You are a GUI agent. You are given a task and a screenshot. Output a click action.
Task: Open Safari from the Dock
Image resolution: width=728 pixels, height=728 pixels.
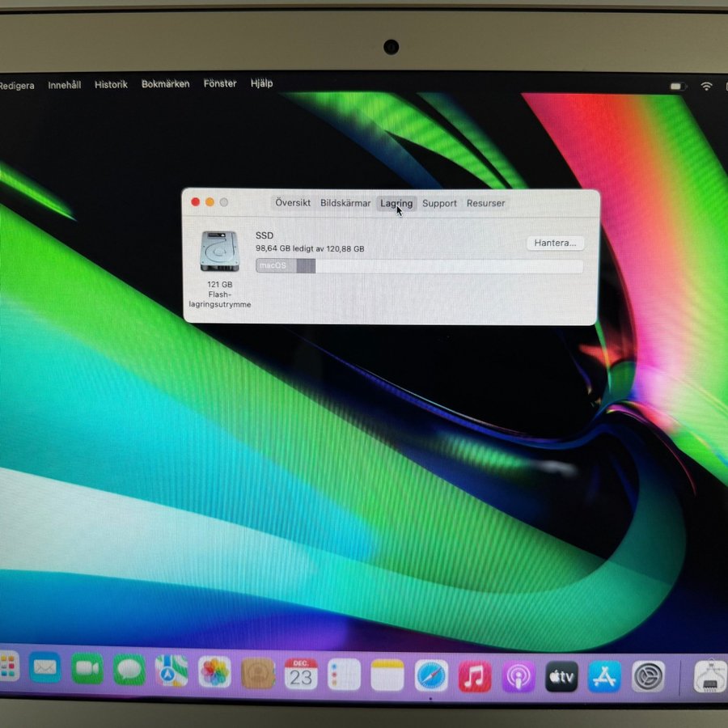pos(431,675)
